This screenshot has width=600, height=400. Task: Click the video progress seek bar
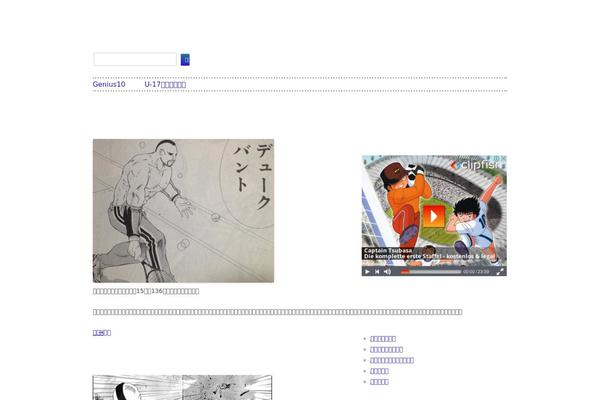(430, 272)
